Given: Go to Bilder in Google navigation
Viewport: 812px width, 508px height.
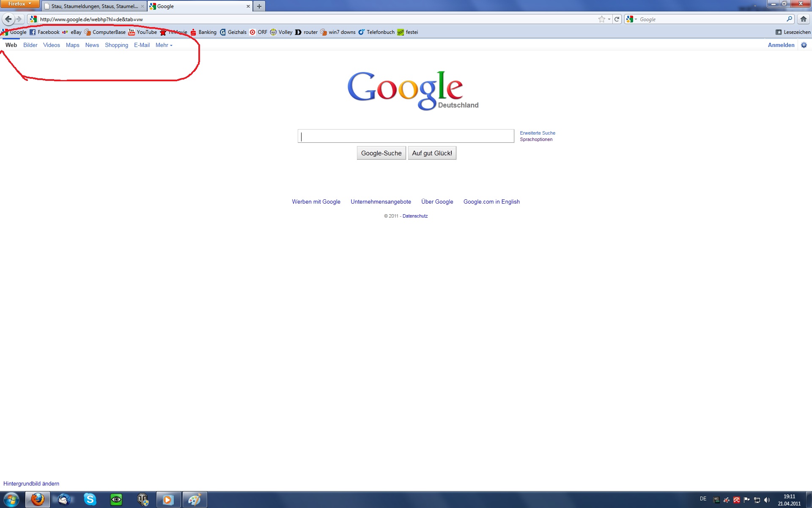Looking at the screenshot, I should pos(30,45).
